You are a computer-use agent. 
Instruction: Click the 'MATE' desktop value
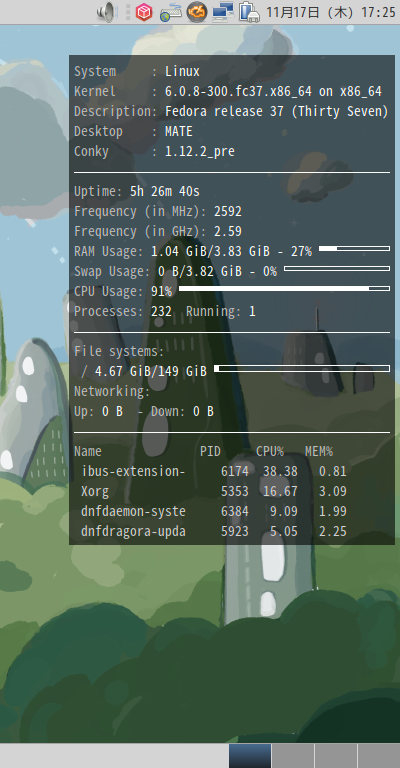point(179,131)
